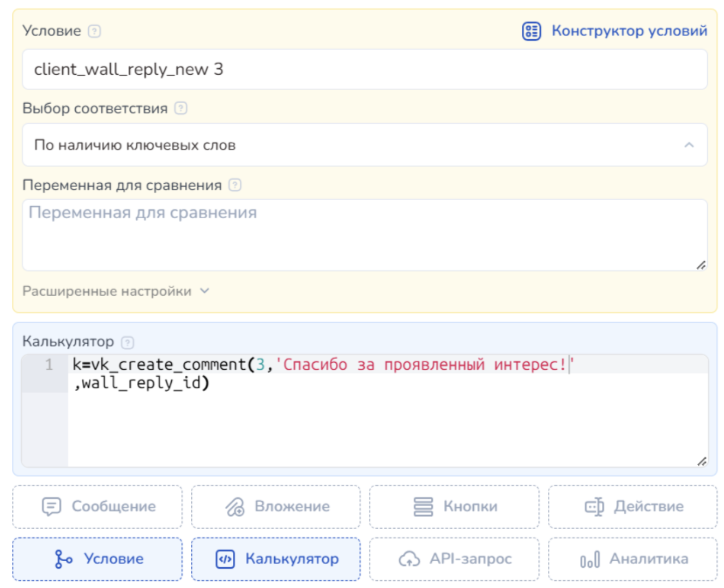Click the Конструктор условий icon

click(x=531, y=31)
